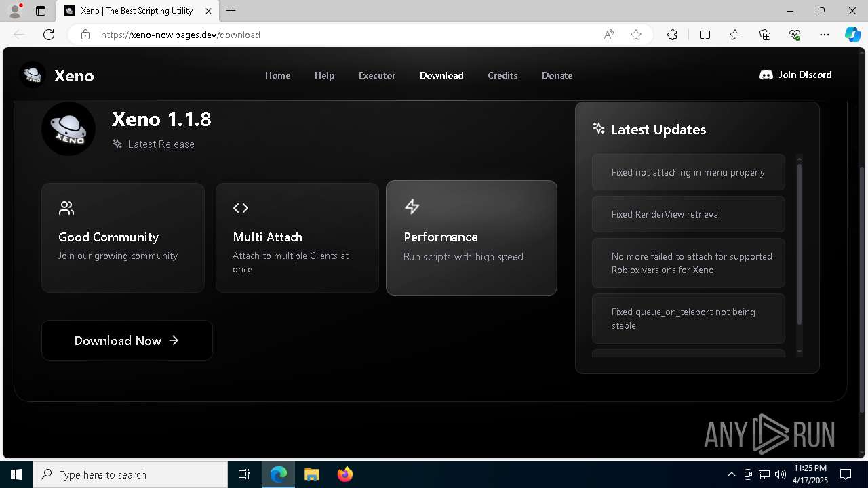Click Join Discord link

(795, 75)
